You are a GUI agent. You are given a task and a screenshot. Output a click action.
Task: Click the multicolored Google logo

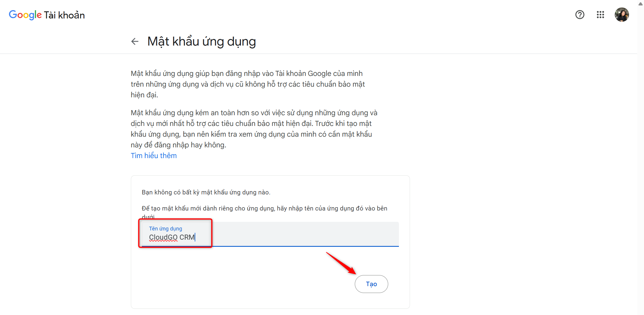(x=25, y=15)
